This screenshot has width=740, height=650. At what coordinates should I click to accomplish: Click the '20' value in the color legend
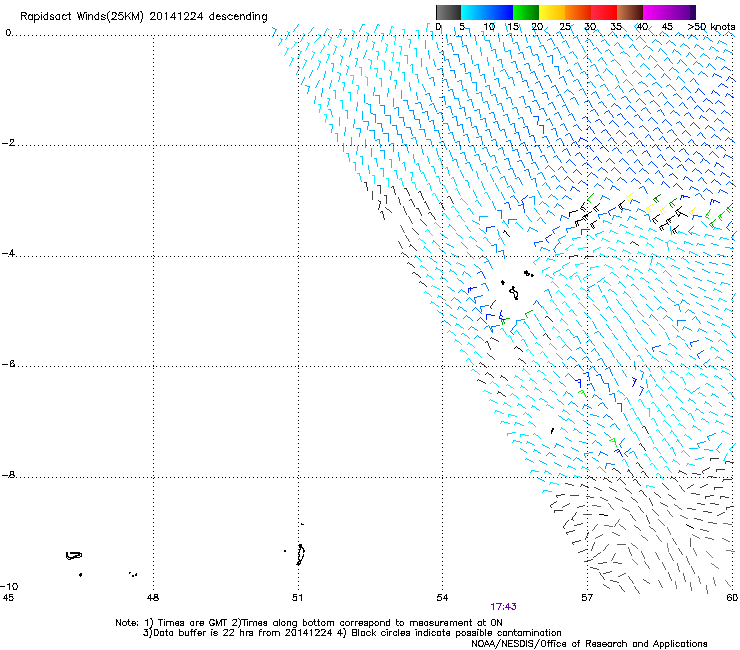coord(537,27)
